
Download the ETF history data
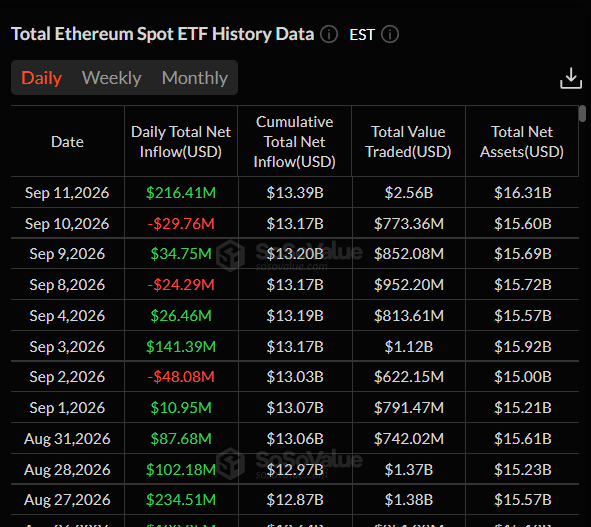point(571,78)
